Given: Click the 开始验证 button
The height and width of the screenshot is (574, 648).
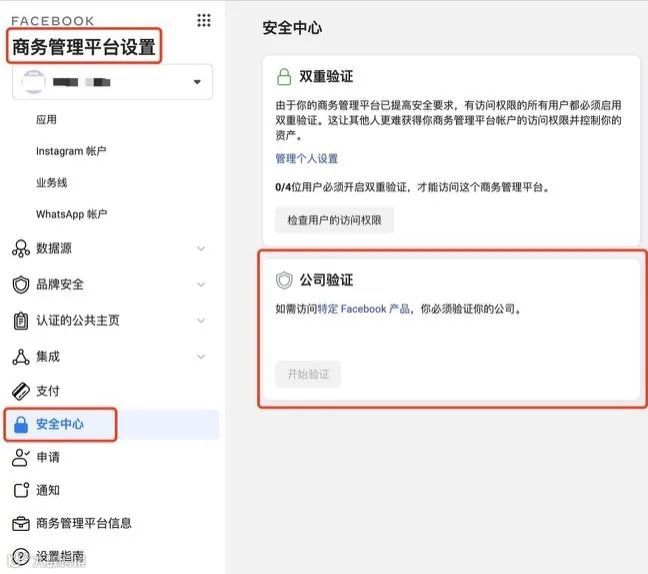Looking at the screenshot, I should coord(308,374).
